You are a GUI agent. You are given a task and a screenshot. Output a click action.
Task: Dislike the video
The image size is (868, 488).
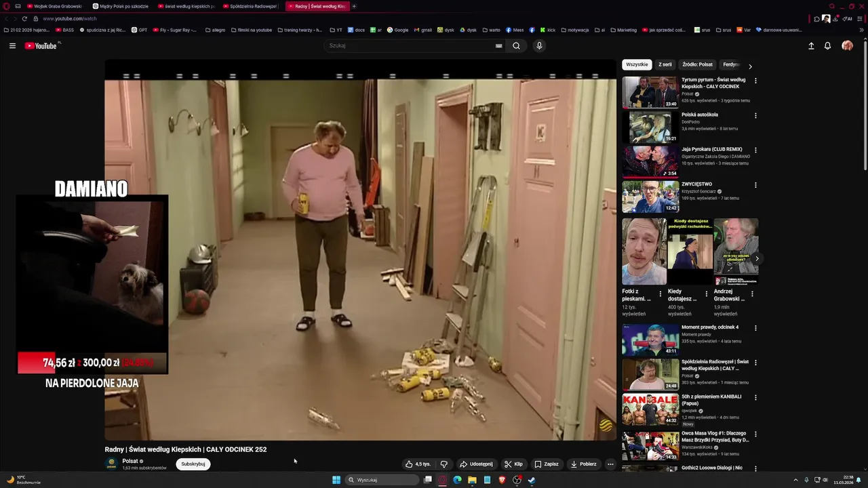443,464
